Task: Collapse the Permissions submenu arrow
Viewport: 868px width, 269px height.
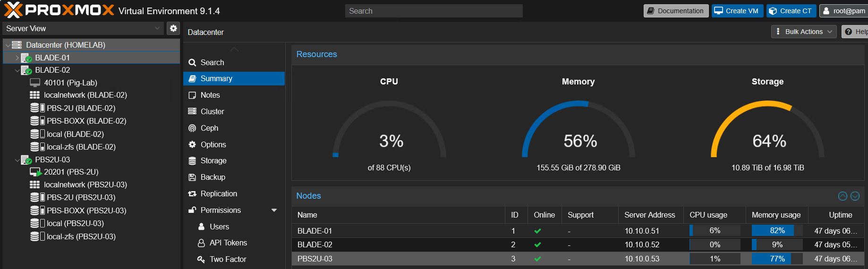Action: point(274,210)
